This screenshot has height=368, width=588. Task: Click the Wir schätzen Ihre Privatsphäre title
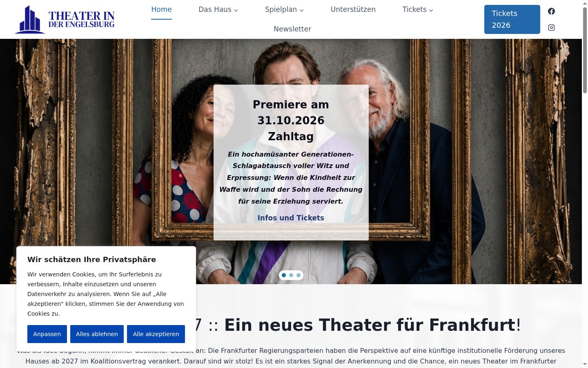(x=91, y=260)
